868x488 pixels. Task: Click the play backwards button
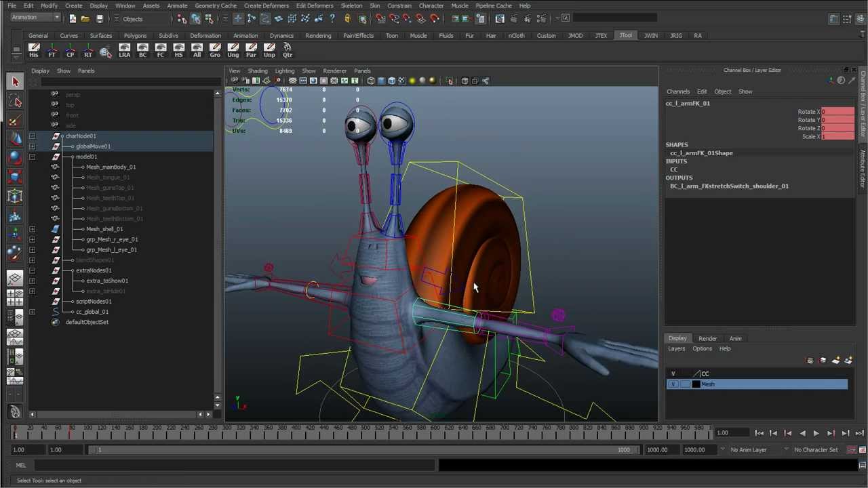click(x=802, y=432)
